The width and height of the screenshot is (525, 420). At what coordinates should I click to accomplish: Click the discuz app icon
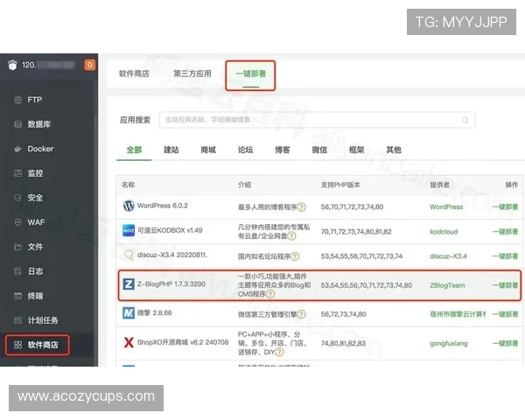[129, 255]
